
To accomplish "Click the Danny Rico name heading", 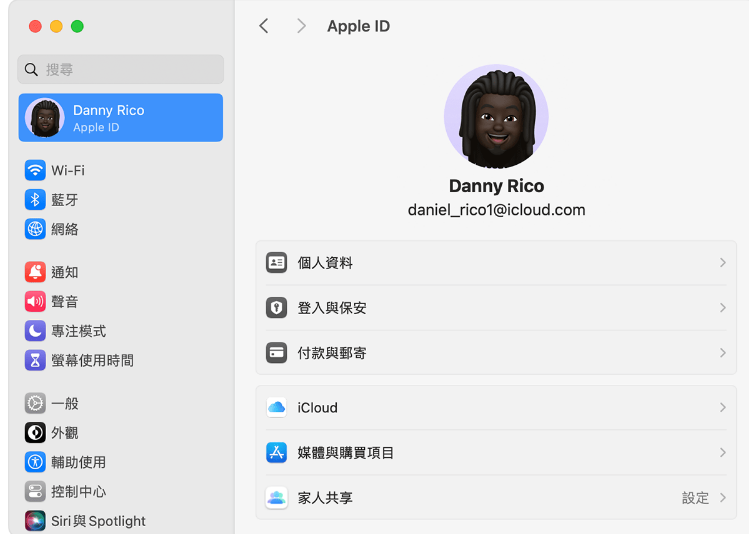I will point(496,186).
